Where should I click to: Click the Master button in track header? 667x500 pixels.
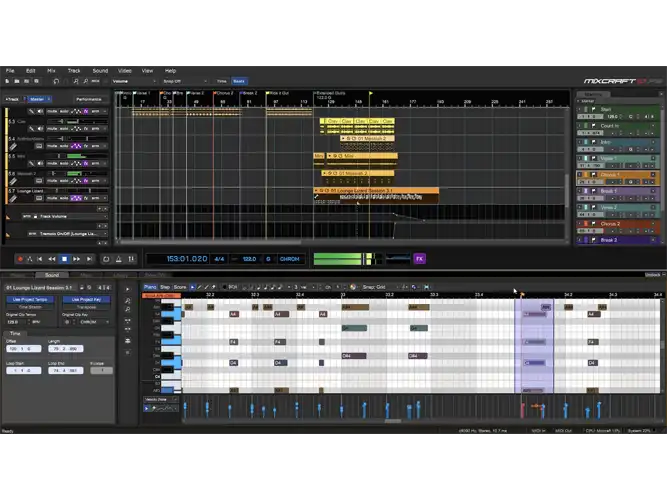tap(39, 99)
